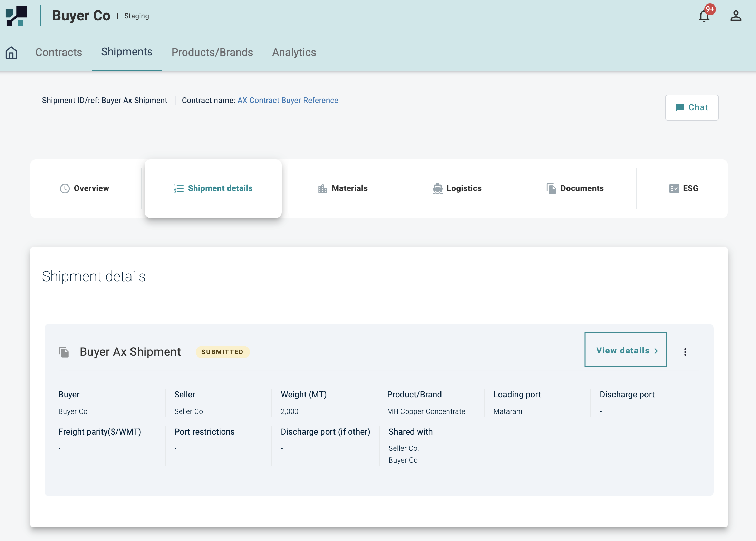Click the company logo in header
Image resolution: width=756 pixels, height=541 pixels.
click(x=17, y=16)
